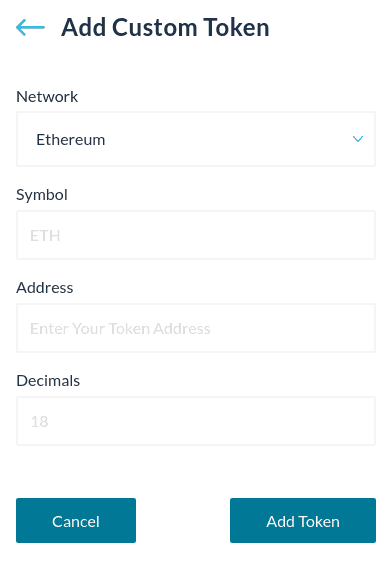Click into the token Address field
391x562 pixels.
coord(196,328)
